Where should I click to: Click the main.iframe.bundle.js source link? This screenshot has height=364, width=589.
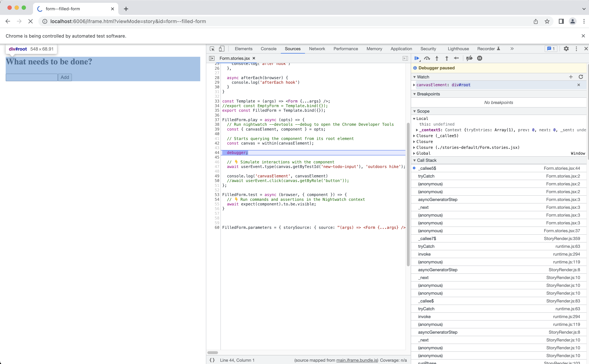357,360
